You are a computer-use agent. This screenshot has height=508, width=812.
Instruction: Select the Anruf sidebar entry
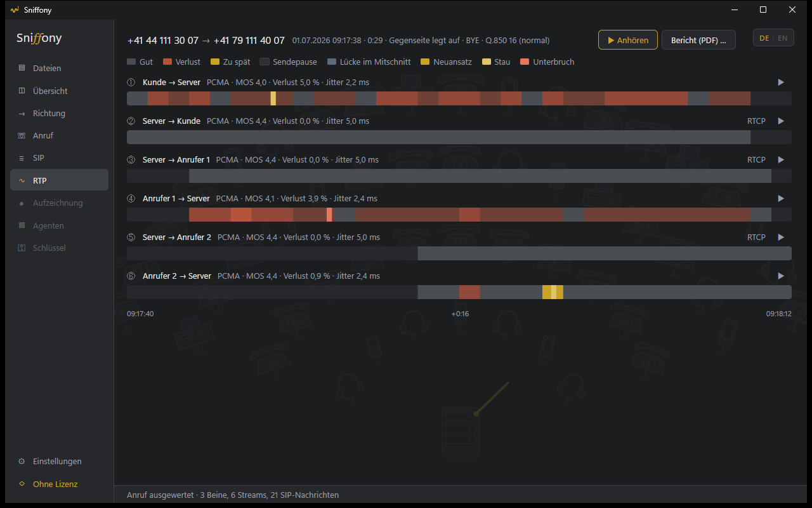pyautogui.click(x=59, y=136)
